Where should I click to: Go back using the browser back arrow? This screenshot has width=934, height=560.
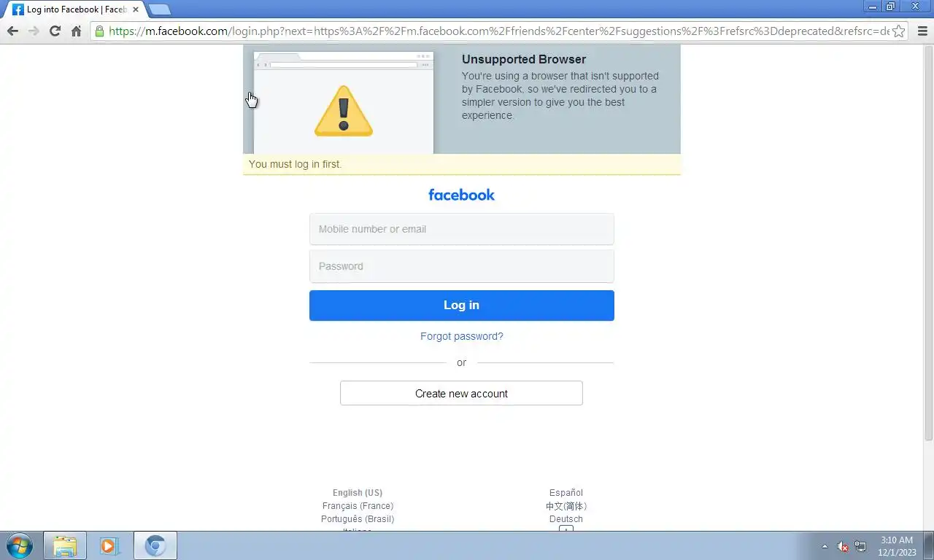(x=12, y=31)
